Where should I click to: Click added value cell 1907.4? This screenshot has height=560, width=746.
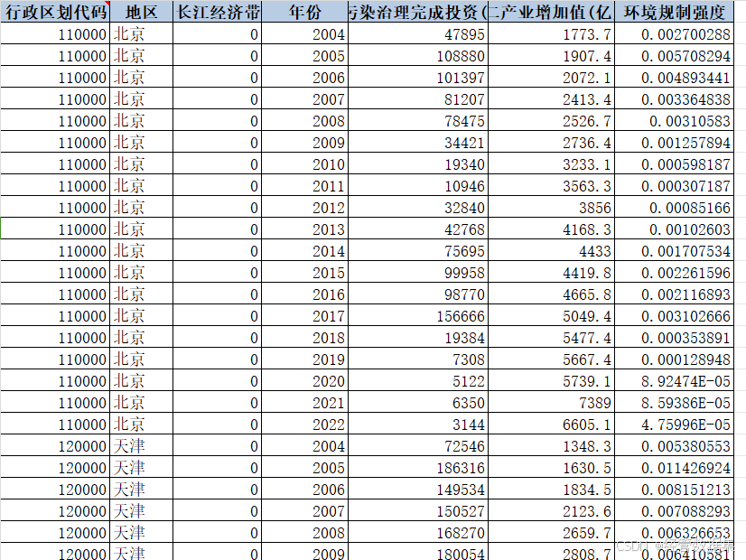pos(552,56)
